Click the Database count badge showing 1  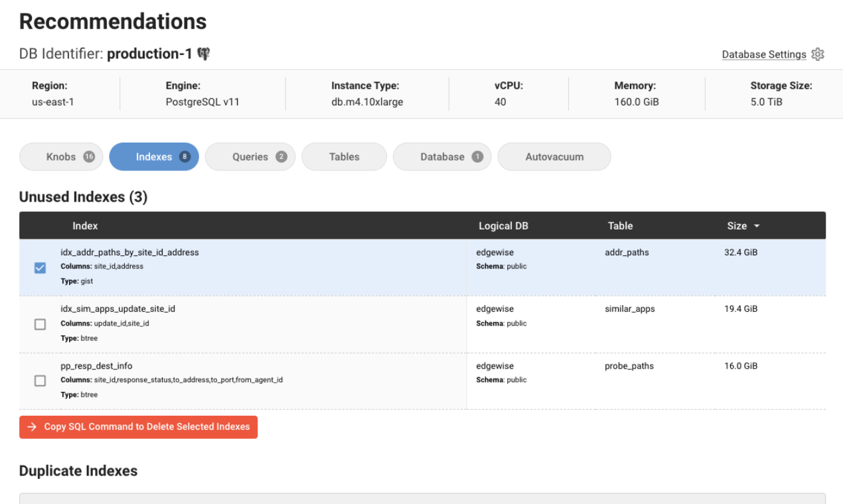[477, 157]
